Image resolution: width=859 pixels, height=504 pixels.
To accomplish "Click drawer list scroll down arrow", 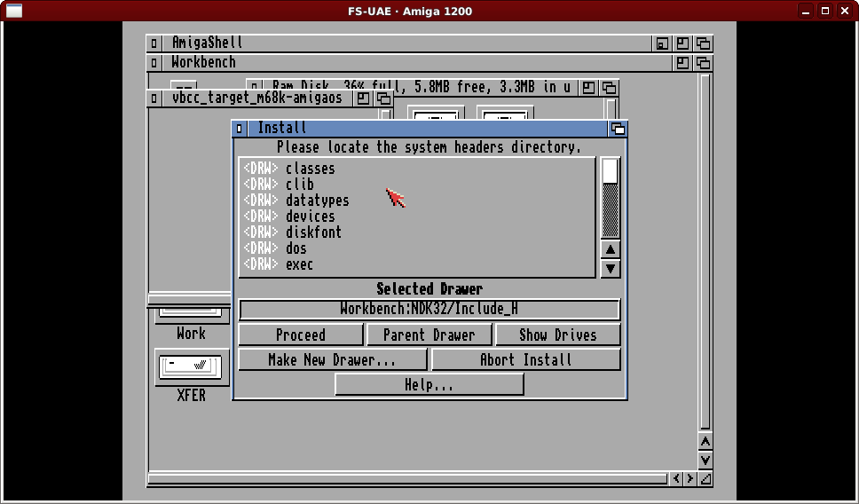I will coord(611,269).
